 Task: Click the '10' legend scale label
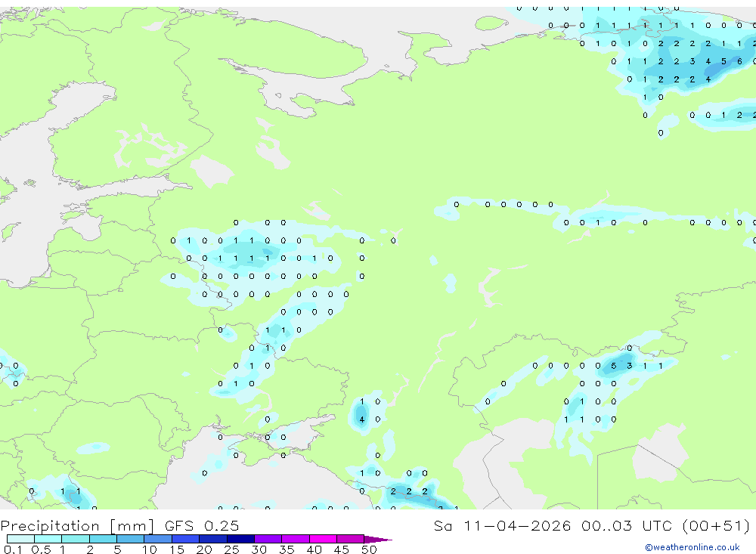pyautogui.click(x=149, y=549)
